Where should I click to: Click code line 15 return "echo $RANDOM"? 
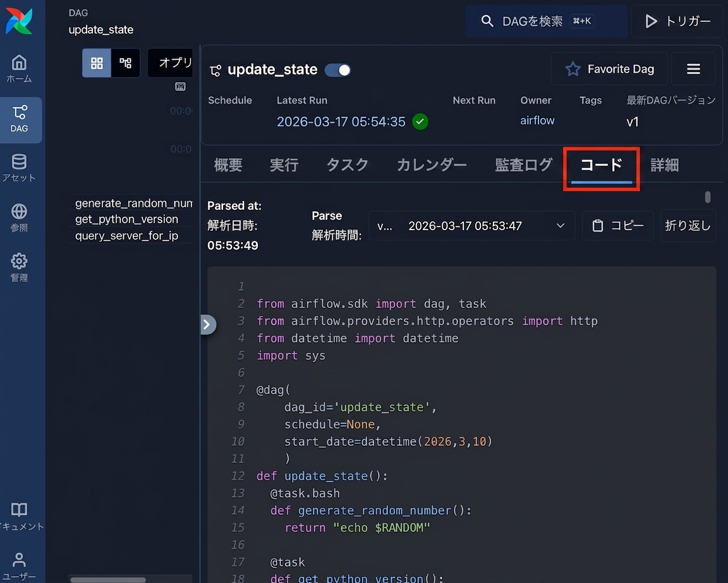(x=357, y=528)
